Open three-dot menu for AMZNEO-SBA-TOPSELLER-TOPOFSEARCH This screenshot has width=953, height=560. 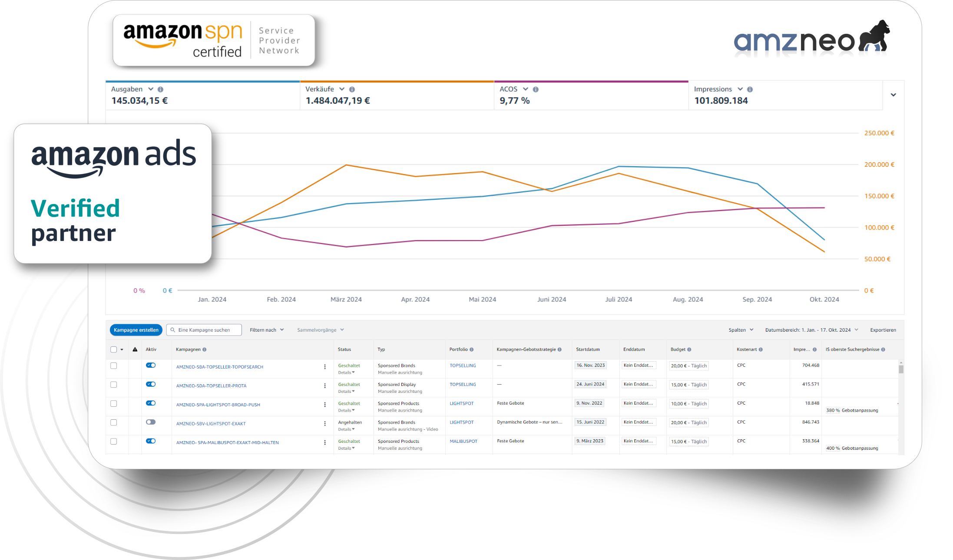click(325, 367)
